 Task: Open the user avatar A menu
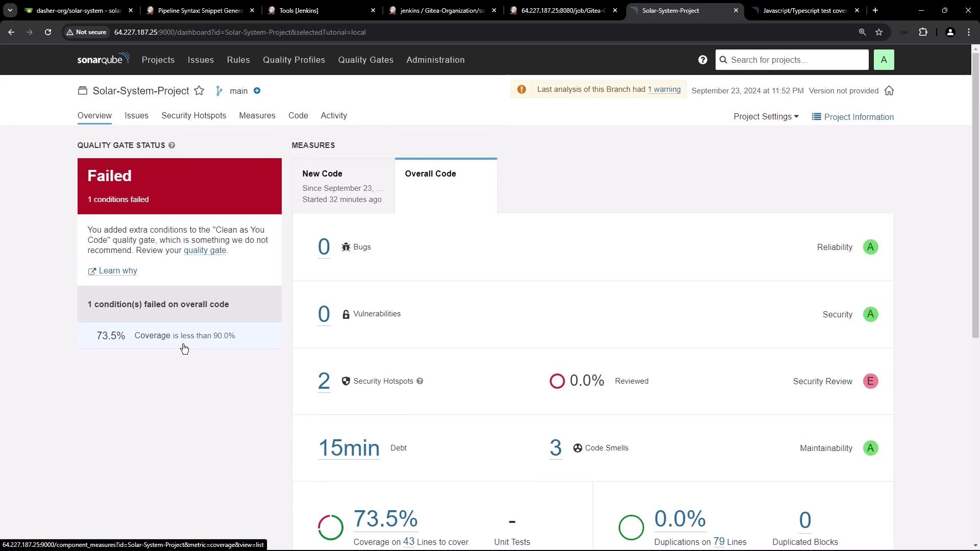[x=884, y=60]
